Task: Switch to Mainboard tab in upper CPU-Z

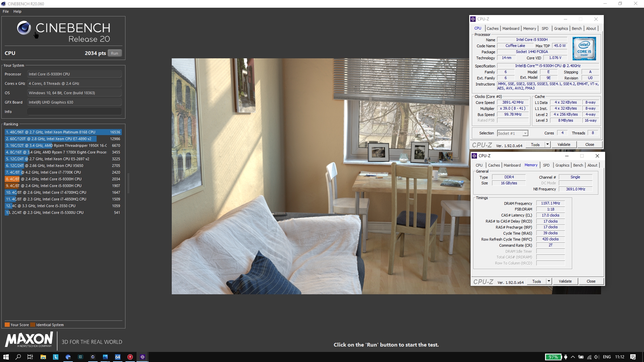Action: (x=511, y=28)
